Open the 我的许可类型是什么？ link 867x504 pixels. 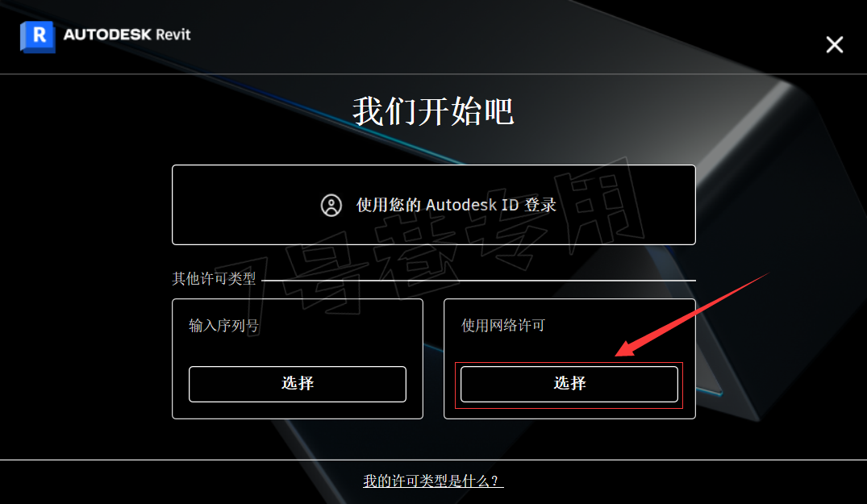tap(433, 481)
